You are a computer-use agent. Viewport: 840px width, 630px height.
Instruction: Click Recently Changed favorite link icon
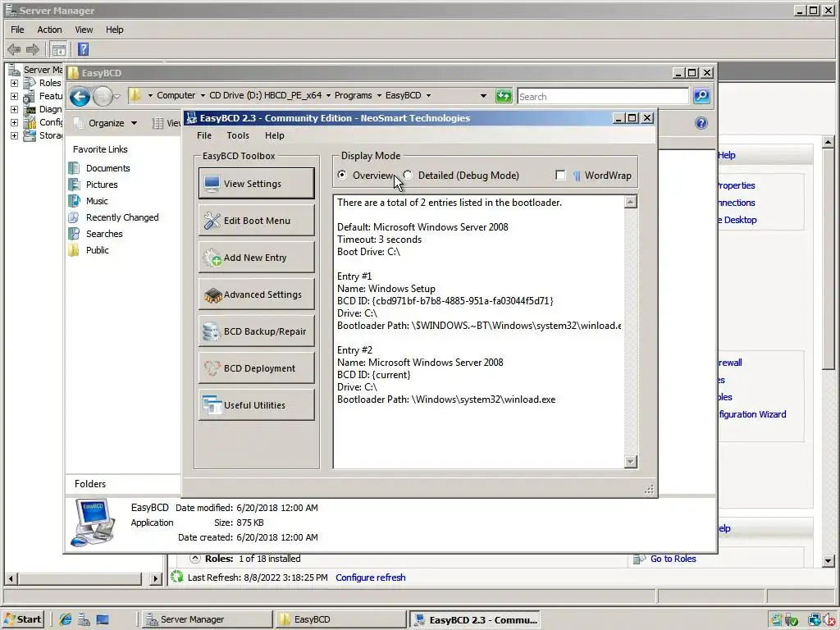click(x=74, y=217)
